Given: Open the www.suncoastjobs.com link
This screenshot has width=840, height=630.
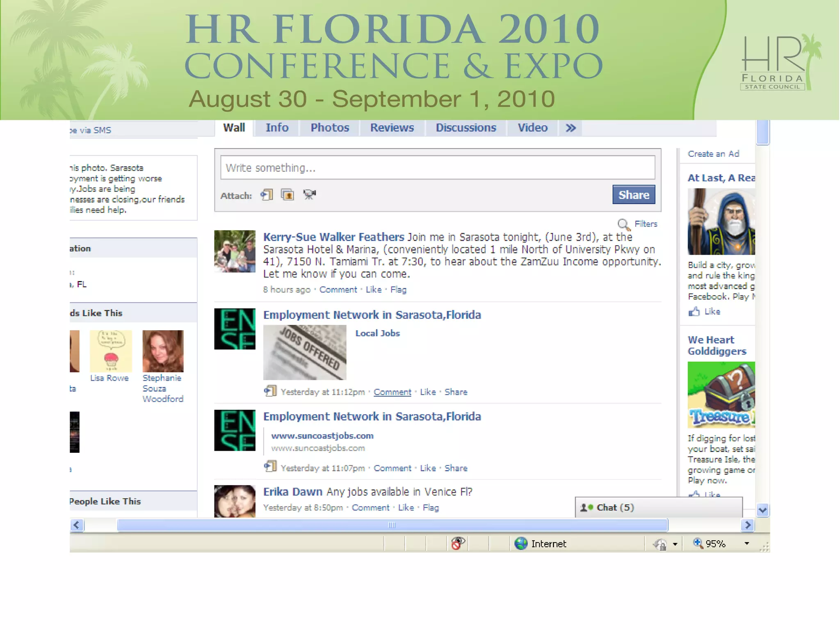Looking at the screenshot, I should pos(322,436).
